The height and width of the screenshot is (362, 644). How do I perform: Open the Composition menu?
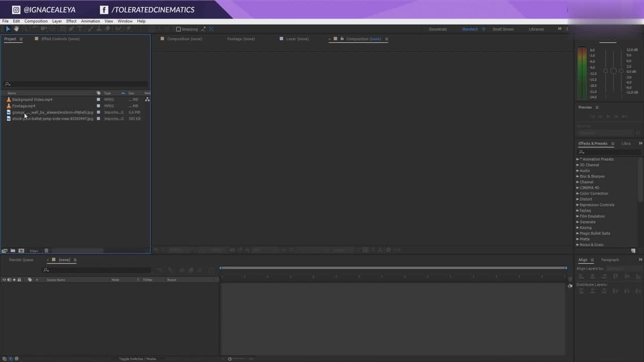[x=36, y=21]
